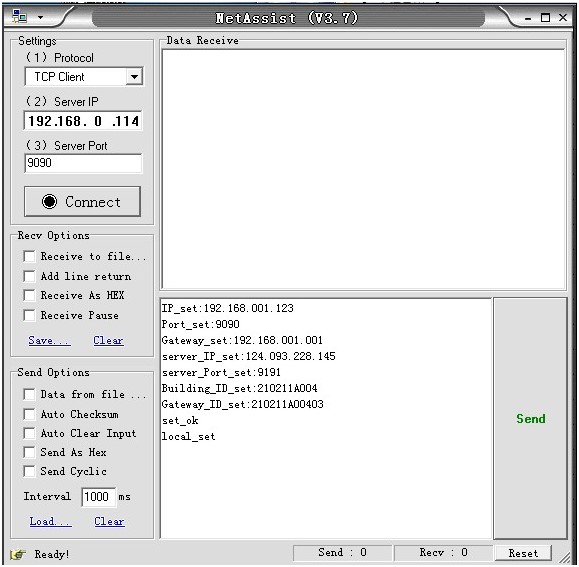Minimize the NetAssist window
The width and height of the screenshot is (579, 567).
click(x=528, y=18)
